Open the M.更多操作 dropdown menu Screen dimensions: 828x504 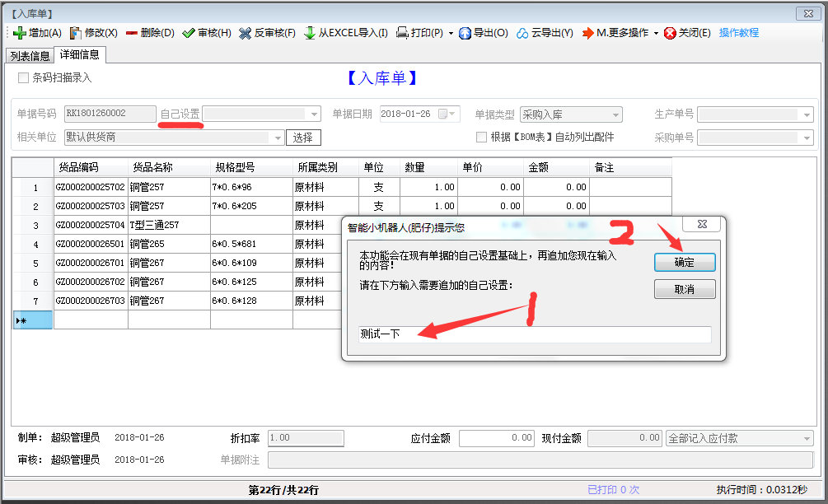click(x=620, y=33)
